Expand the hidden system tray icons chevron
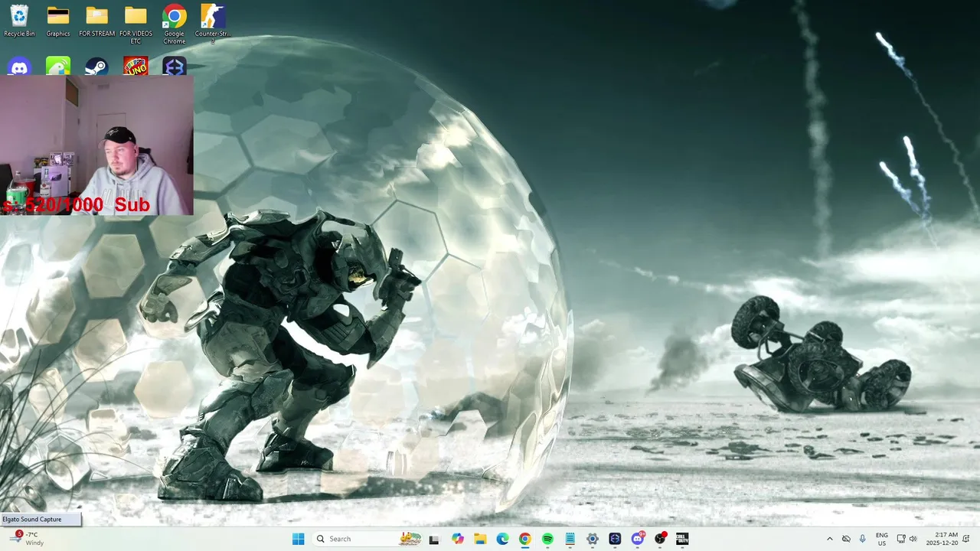The height and width of the screenshot is (551, 980). tap(829, 539)
